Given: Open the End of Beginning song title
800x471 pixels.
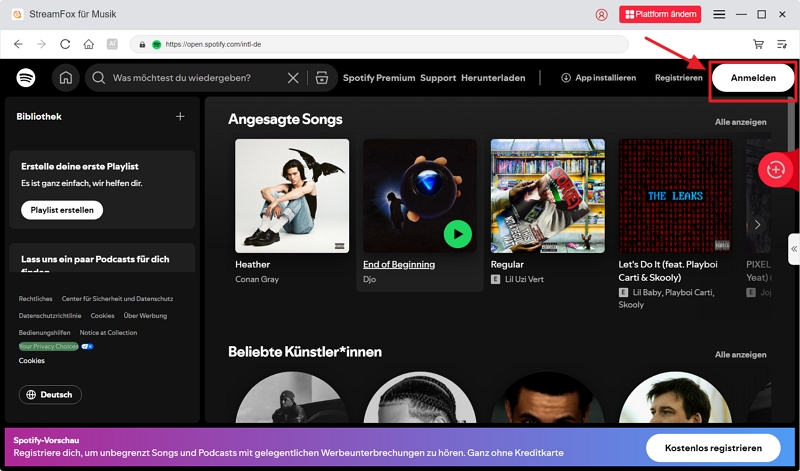Looking at the screenshot, I should pos(399,264).
